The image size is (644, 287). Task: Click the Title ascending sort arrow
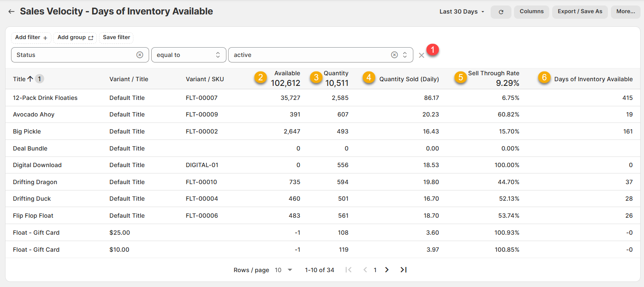(30, 79)
